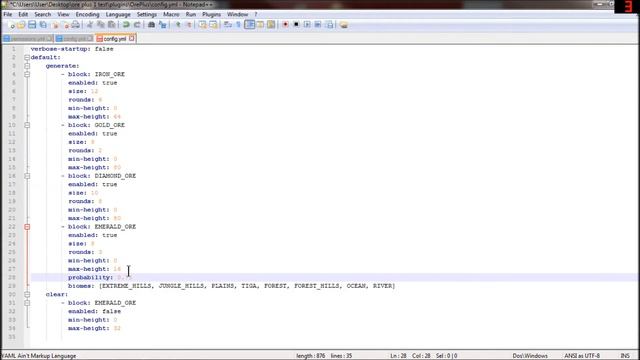Click the 'block: GOLD_ORE' text
Image resolution: width=640 pixels, height=360 pixels.
click(x=96, y=125)
